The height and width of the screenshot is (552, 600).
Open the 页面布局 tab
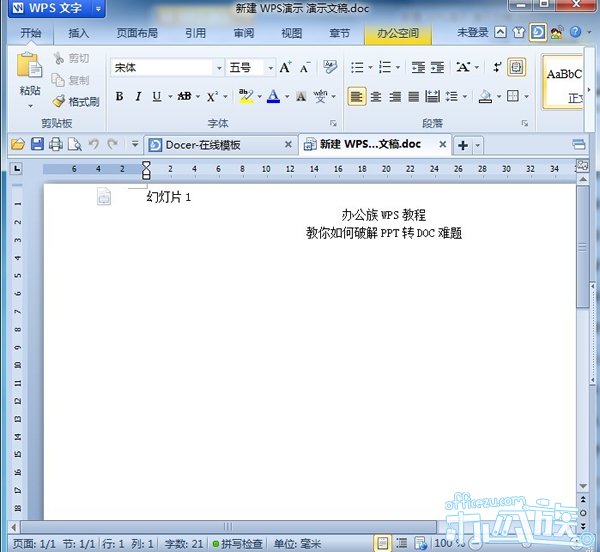pyautogui.click(x=137, y=33)
